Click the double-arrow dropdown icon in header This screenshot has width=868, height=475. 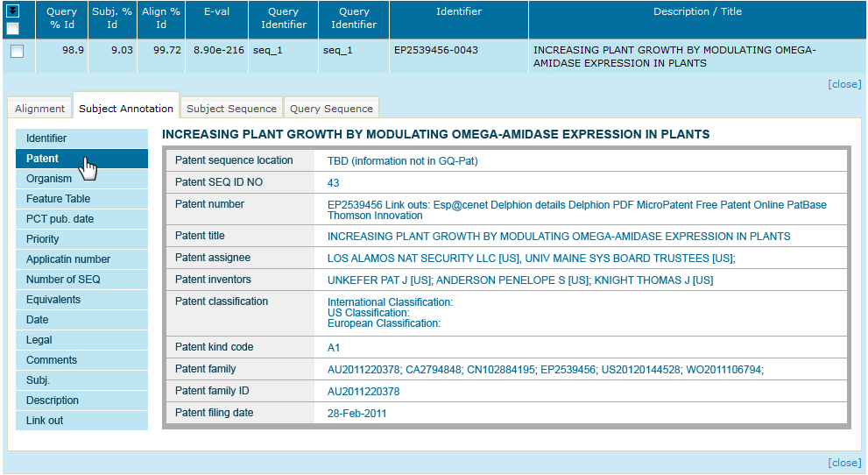(12, 11)
